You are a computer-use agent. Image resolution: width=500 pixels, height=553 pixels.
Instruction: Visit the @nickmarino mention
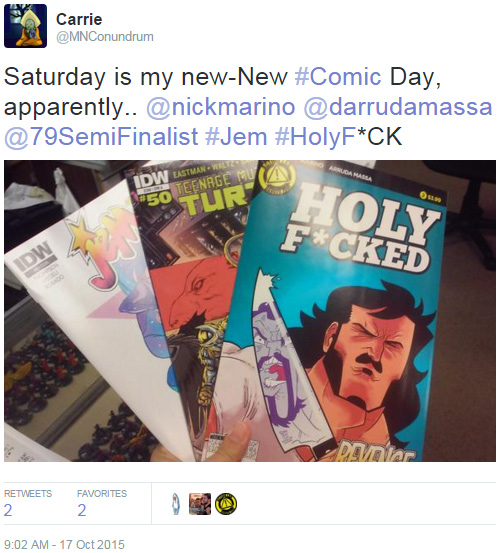click(221, 107)
